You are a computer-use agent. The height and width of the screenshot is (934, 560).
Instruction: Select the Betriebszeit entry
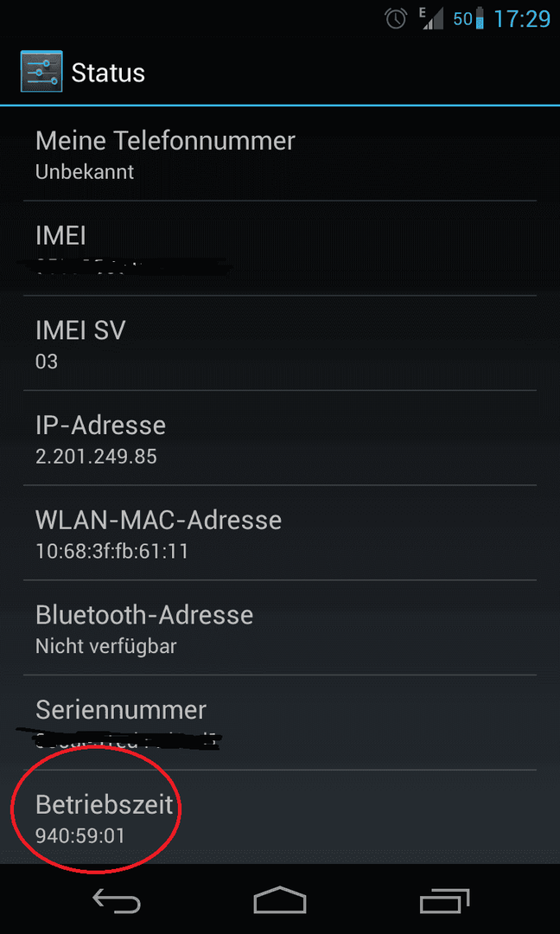click(x=280, y=816)
